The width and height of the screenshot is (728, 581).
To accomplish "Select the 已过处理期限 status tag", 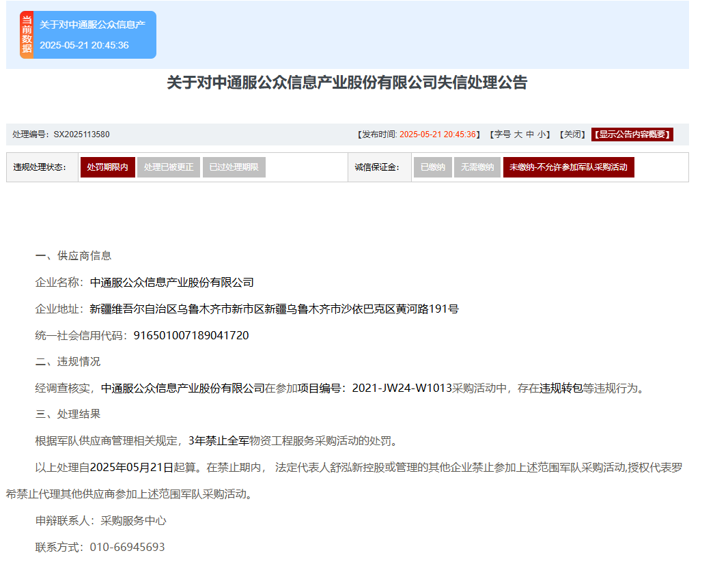I will coord(234,167).
